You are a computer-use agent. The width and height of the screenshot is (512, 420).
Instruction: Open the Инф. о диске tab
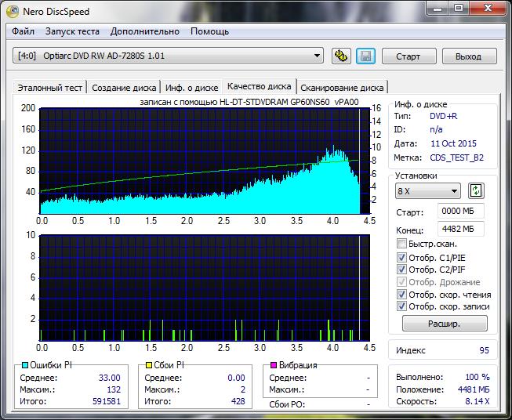[x=193, y=88]
